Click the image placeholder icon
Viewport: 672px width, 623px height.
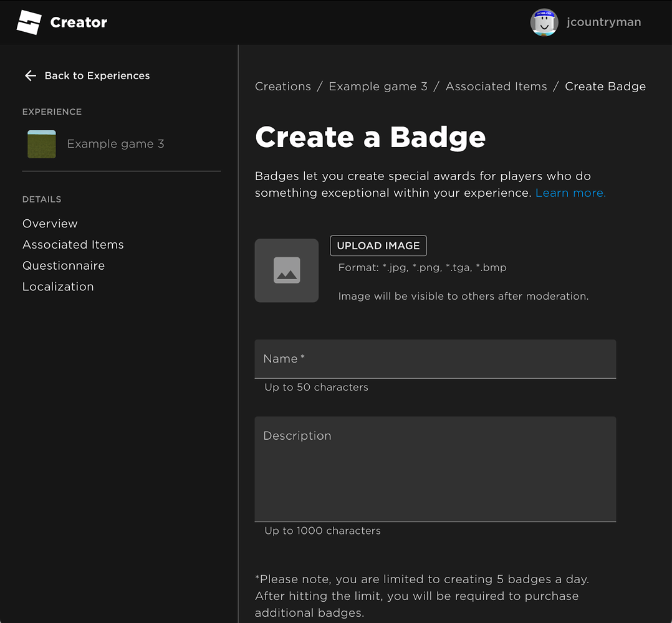tap(286, 270)
